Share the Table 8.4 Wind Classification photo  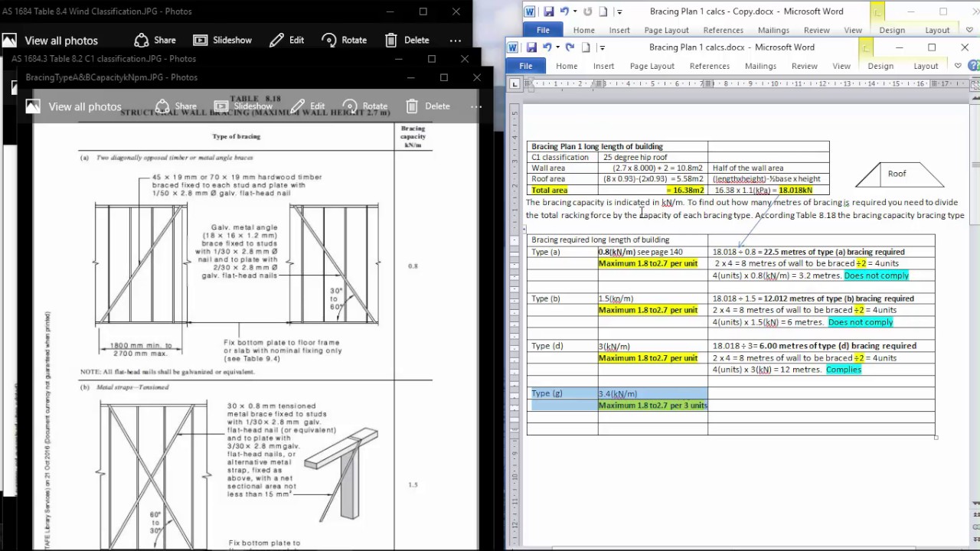(155, 40)
